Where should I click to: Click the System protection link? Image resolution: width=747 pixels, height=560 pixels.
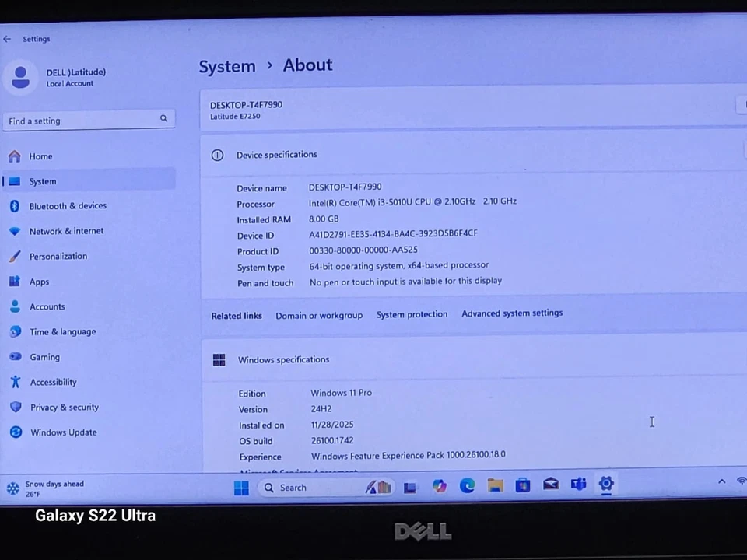pos(412,313)
